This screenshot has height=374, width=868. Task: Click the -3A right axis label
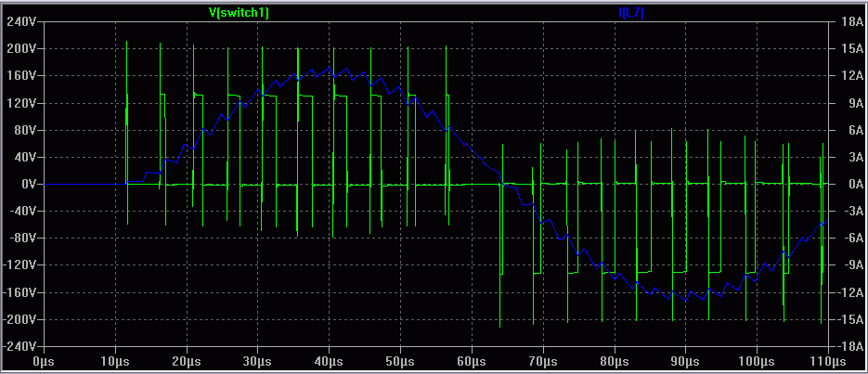click(x=852, y=212)
